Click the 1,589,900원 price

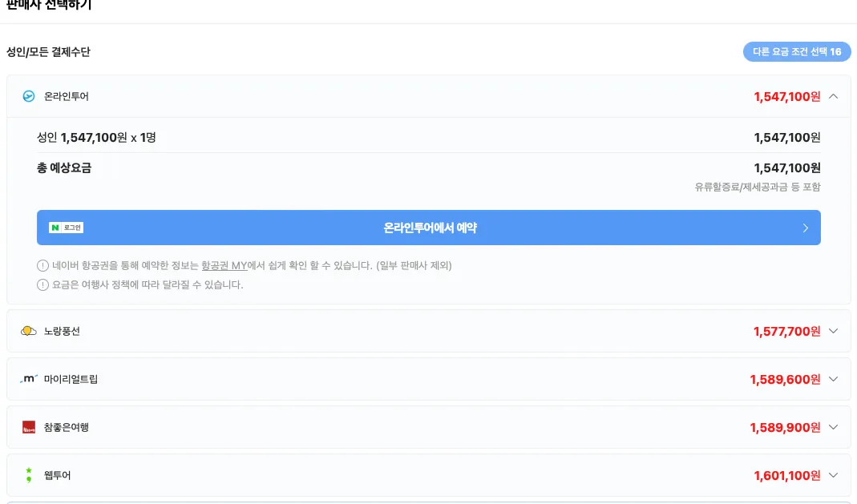[x=785, y=428]
